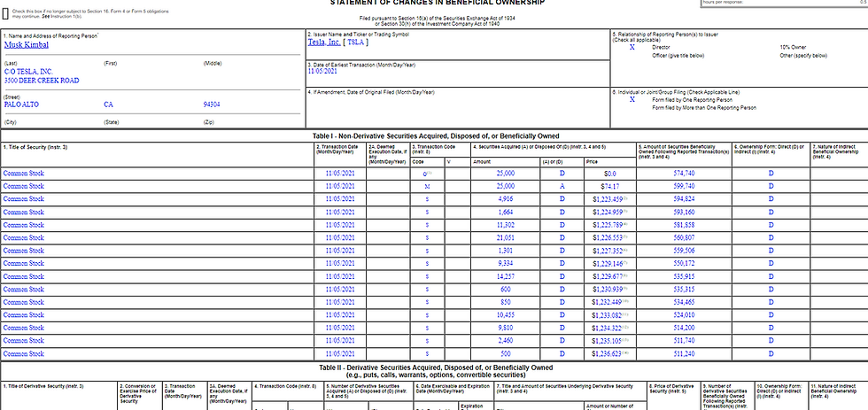Click the 574,740 beneficially owned value

tap(684, 174)
